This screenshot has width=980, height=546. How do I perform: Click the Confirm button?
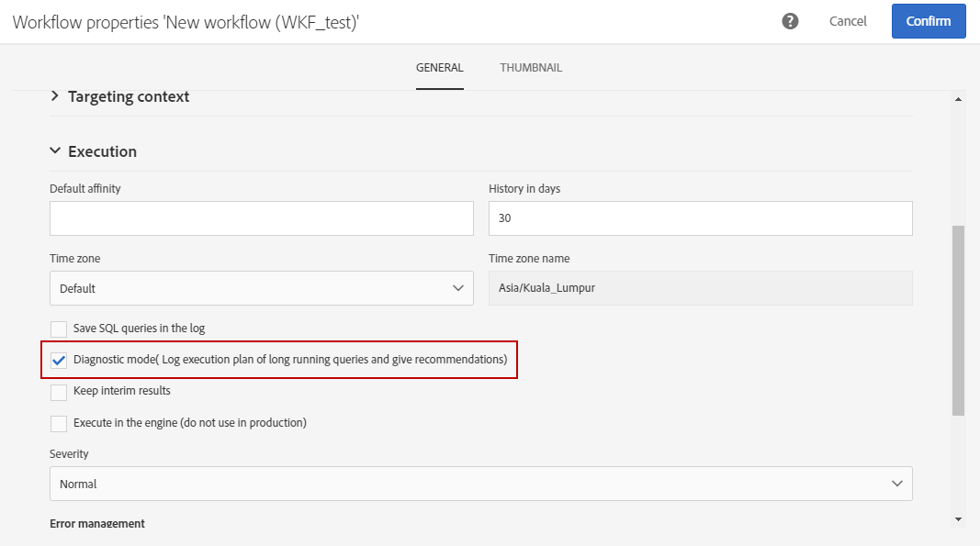coord(929,21)
